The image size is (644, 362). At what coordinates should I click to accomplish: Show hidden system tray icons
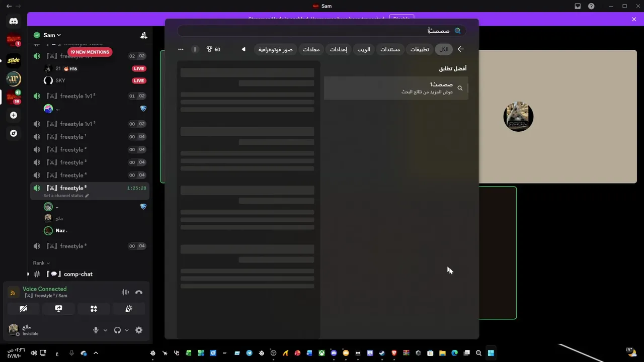(x=96, y=353)
